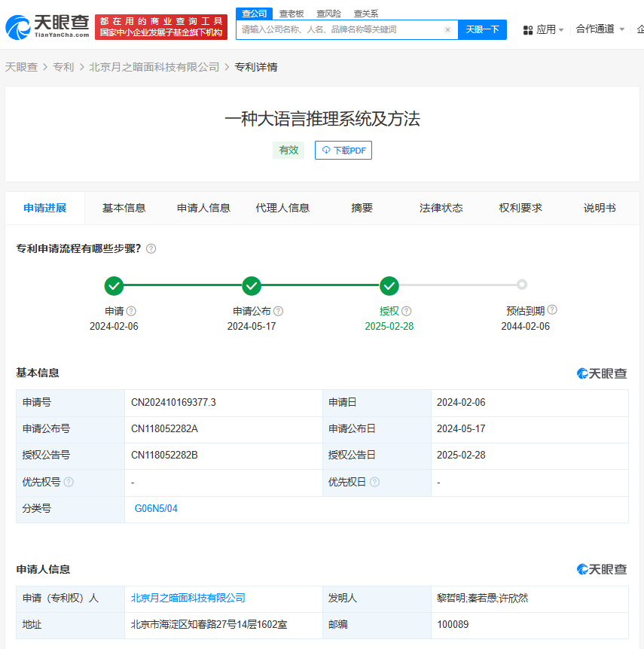The width and height of the screenshot is (644, 649).
Task: Click the help icon beside 优先权日
Action: (374, 482)
